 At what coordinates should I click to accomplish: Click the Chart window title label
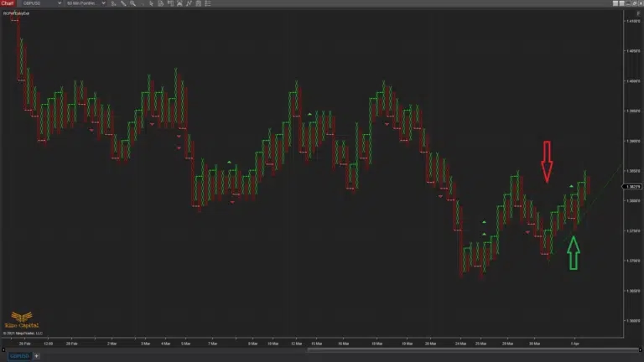pyautogui.click(x=8, y=3)
